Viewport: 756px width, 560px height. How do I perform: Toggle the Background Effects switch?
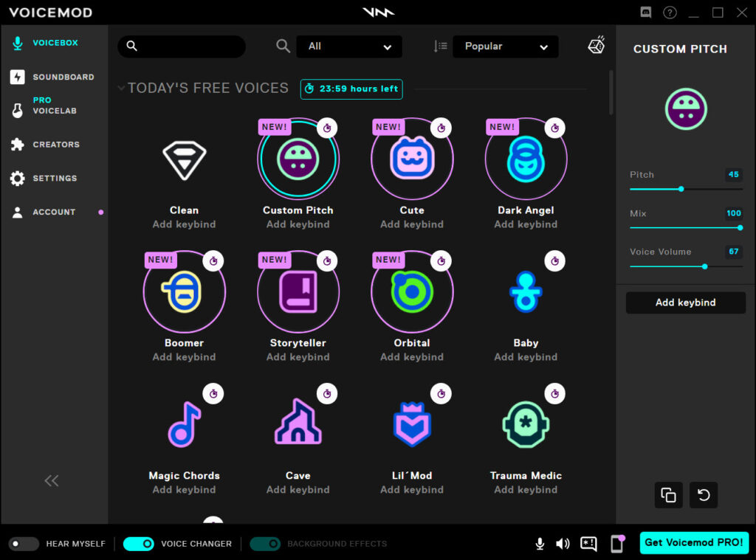click(x=265, y=544)
